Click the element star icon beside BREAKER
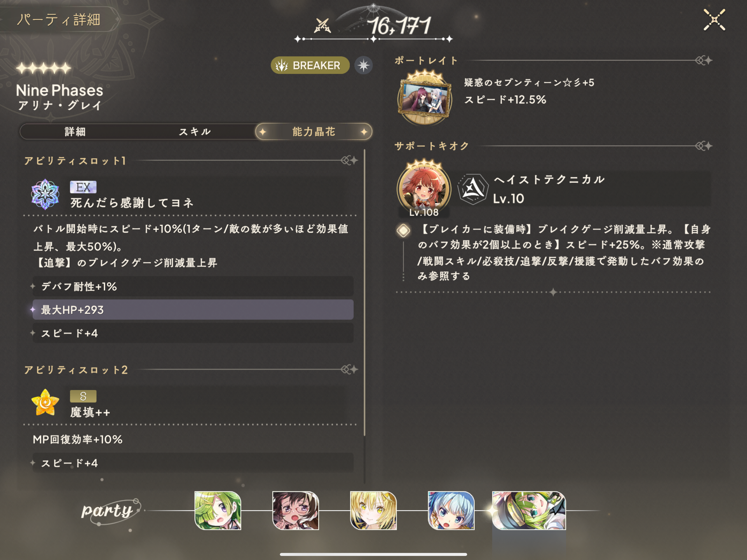This screenshot has height=560, width=747. [363, 65]
